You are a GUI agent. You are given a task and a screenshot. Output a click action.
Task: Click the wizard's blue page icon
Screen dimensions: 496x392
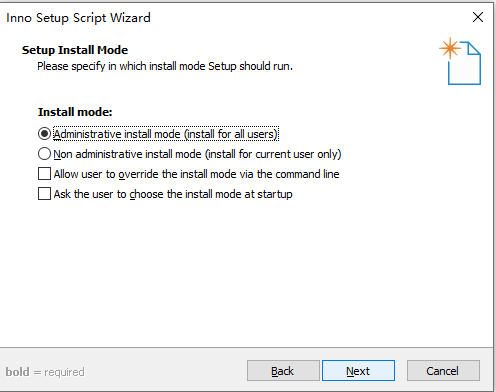click(x=464, y=63)
